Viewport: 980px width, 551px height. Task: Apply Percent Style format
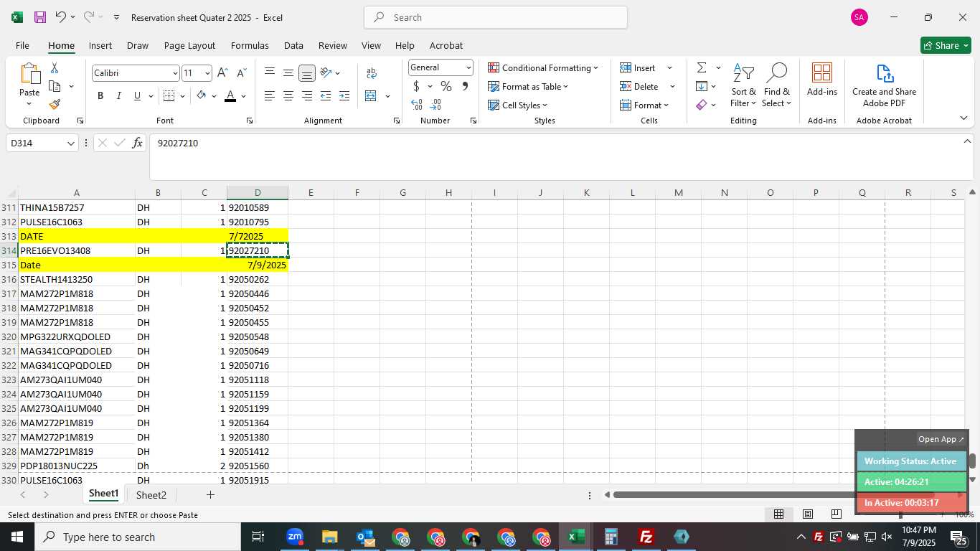tap(446, 86)
